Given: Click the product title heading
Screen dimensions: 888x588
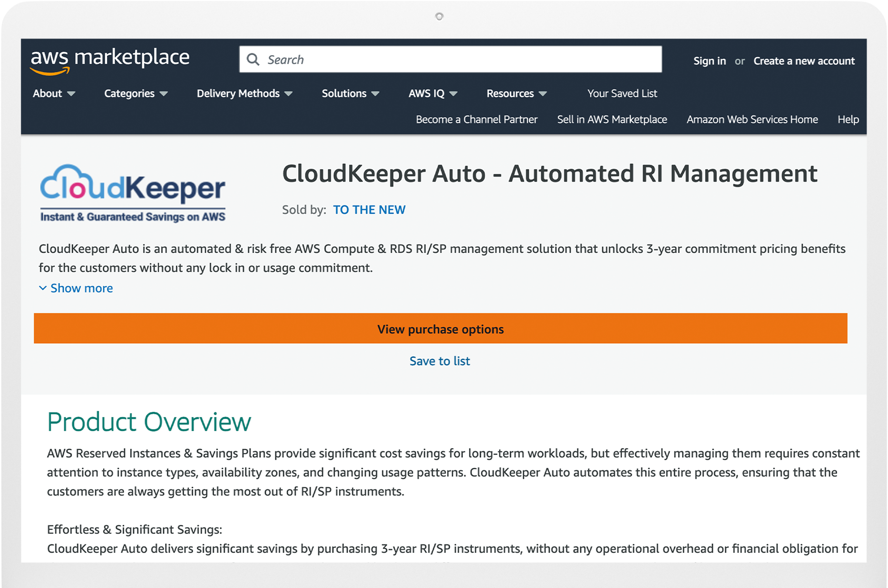Looking at the screenshot, I should click(550, 174).
